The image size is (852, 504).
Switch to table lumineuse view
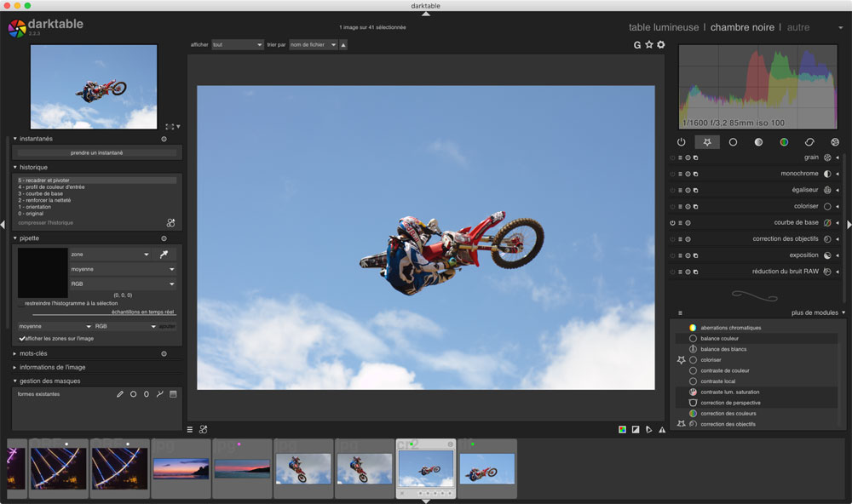pos(663,27)
